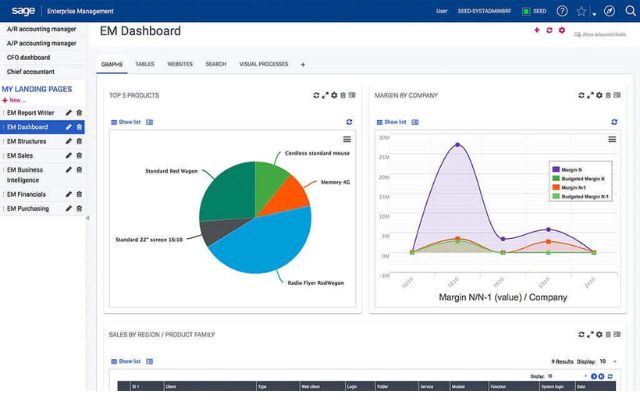Open Chief accountant page
The width and height of the screenshot is (640, 400).
31,72
